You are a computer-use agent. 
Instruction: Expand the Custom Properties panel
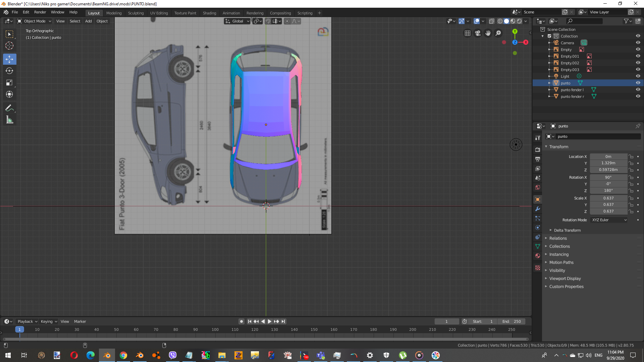[x=566, y=287]
